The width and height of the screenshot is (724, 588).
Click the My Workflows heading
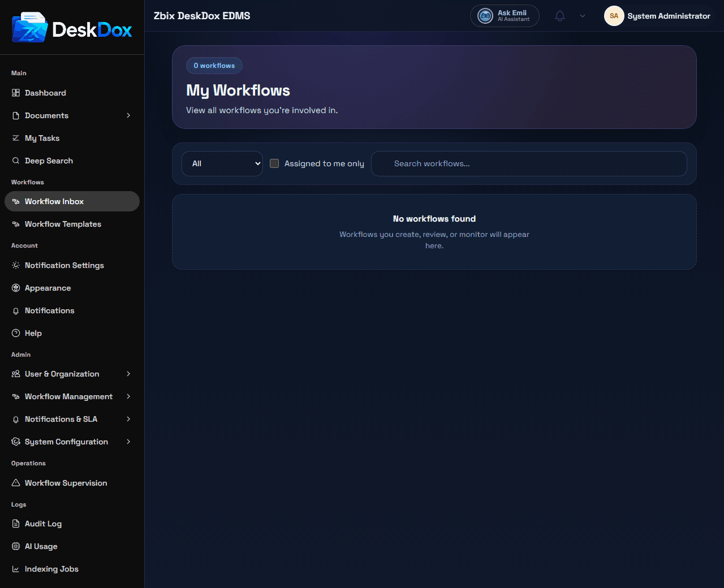coord(238,90)
